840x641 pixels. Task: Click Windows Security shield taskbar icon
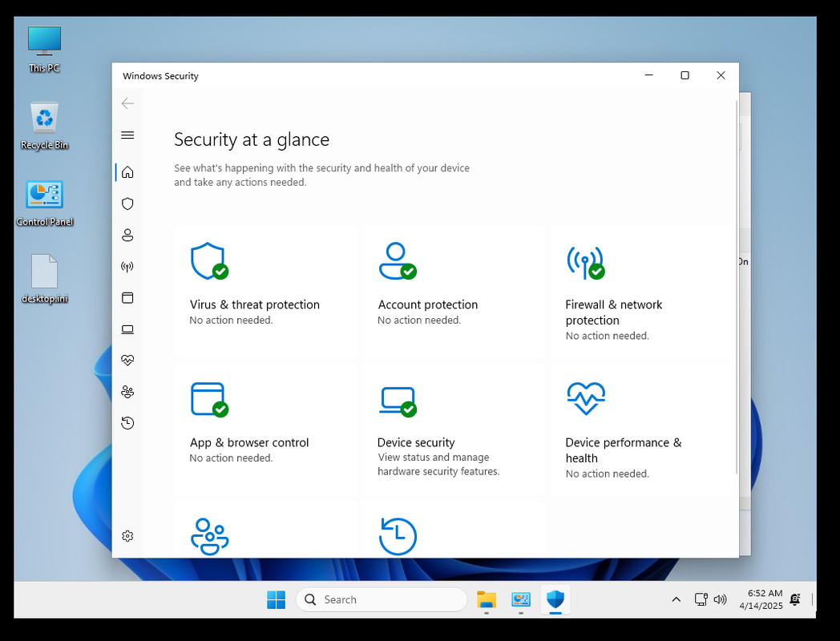555,599
